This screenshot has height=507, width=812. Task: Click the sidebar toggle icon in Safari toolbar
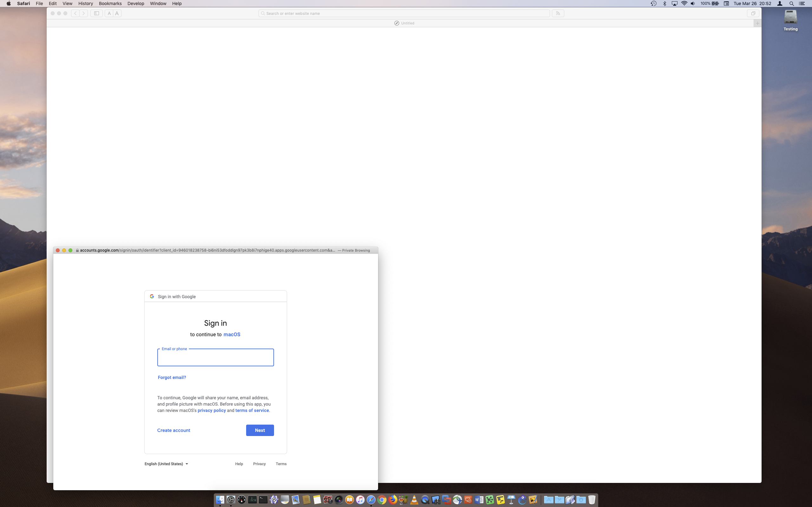click(96, 13)
